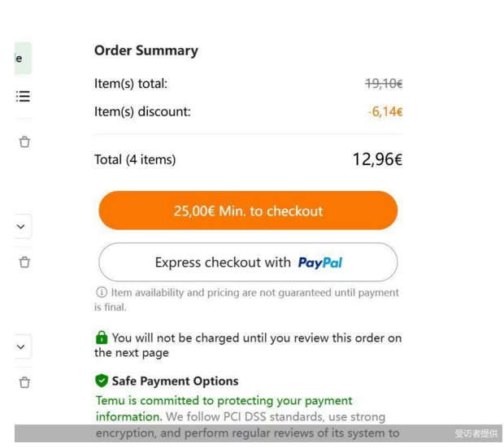Viewport: 504px width, 448px height.
Task: Click the list view icon in sidebar
Action: (x=23, y=96)
